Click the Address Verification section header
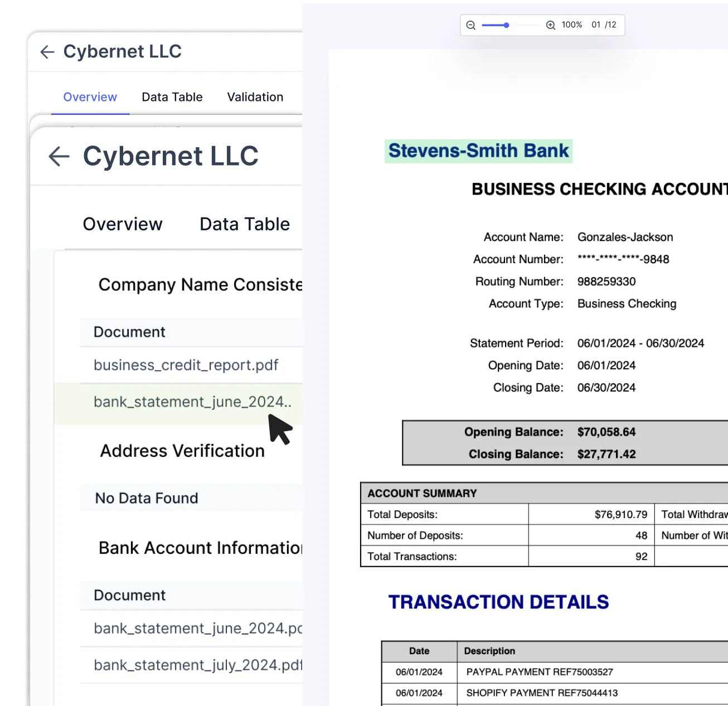728x706 pixels. pyautogui.click(x=182, y=451)
